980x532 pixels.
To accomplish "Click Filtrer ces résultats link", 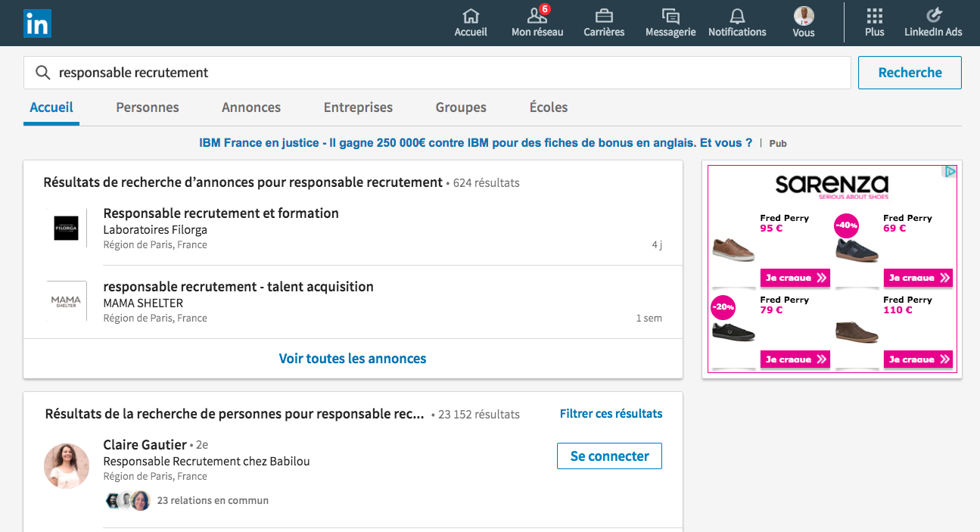I will 611,414.
